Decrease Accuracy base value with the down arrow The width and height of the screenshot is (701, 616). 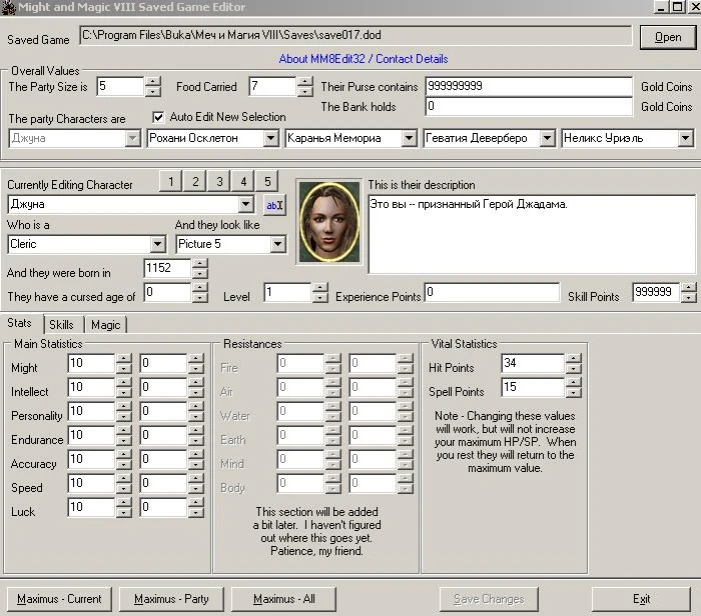[123, 464]
